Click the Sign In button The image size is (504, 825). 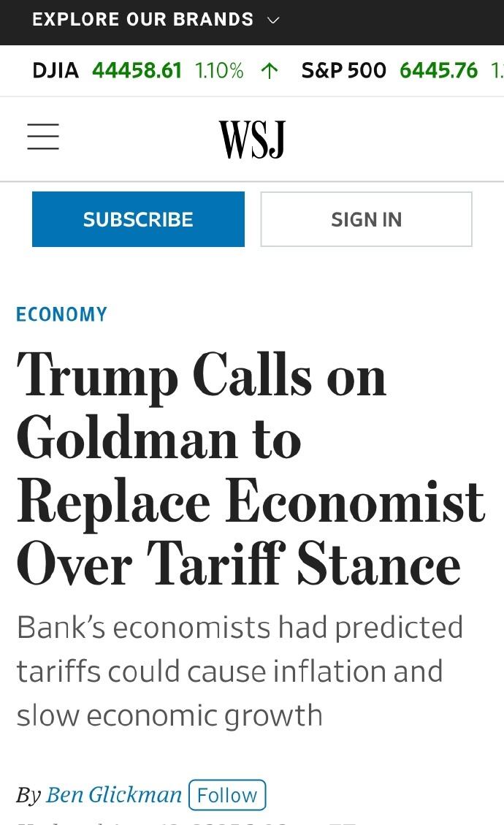point(366,219)
